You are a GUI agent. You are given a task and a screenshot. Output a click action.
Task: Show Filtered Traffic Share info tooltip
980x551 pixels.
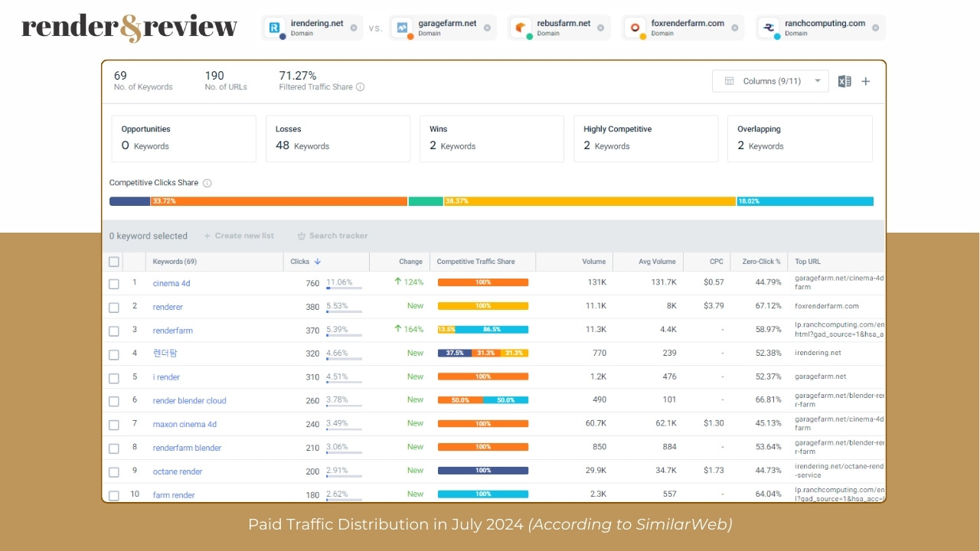pos(361,87)
